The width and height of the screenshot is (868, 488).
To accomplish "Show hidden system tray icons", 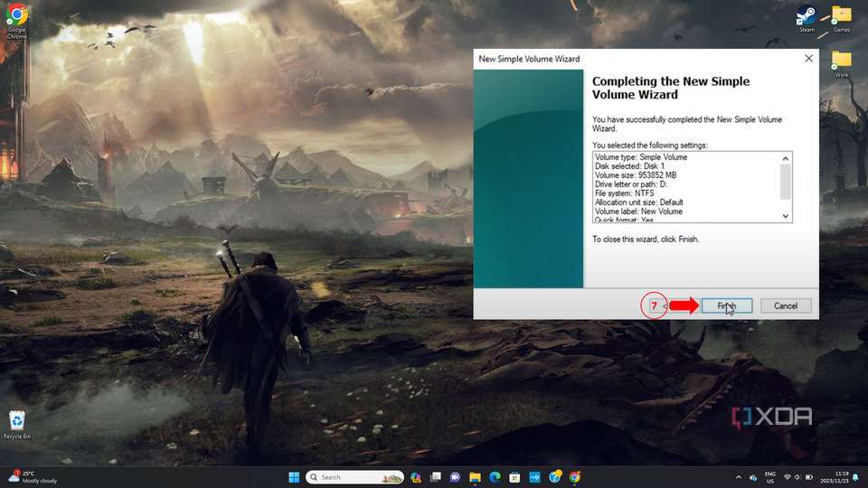I will click(739, 477).
